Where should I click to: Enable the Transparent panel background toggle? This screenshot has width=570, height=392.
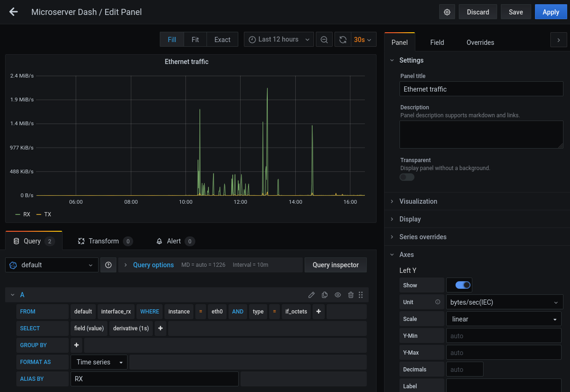(406, 177)
